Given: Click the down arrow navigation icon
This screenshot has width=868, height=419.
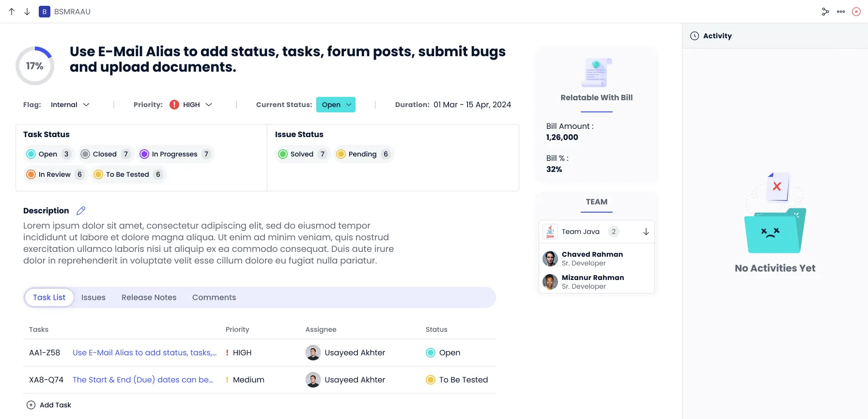Looking at the screenshot, I should pos(27,12).
